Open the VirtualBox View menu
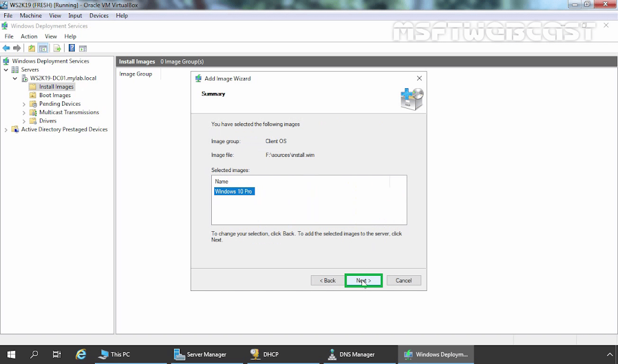The width and height of the screenshot is (618, 364). tap(55, 15)
